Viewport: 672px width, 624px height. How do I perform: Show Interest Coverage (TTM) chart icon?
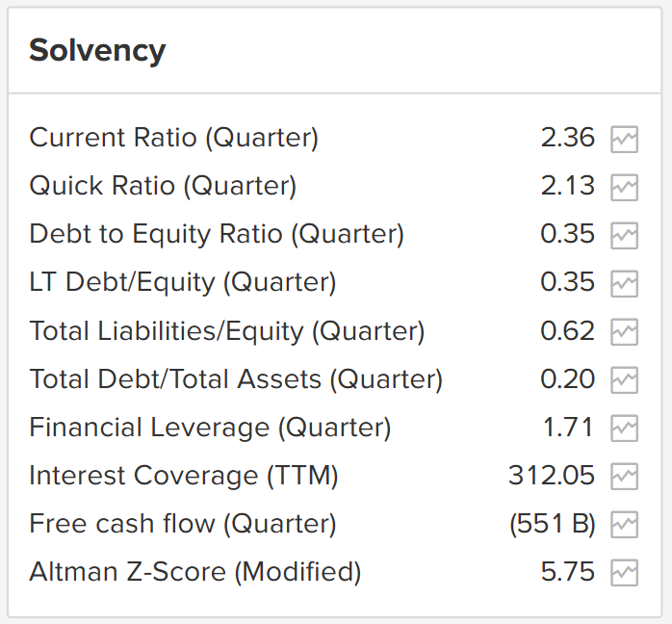624,477
